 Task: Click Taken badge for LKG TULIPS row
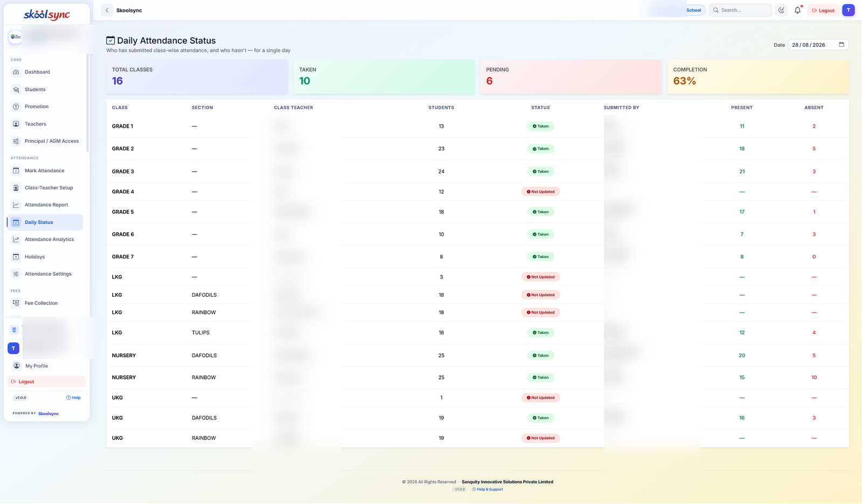[540, 333]
